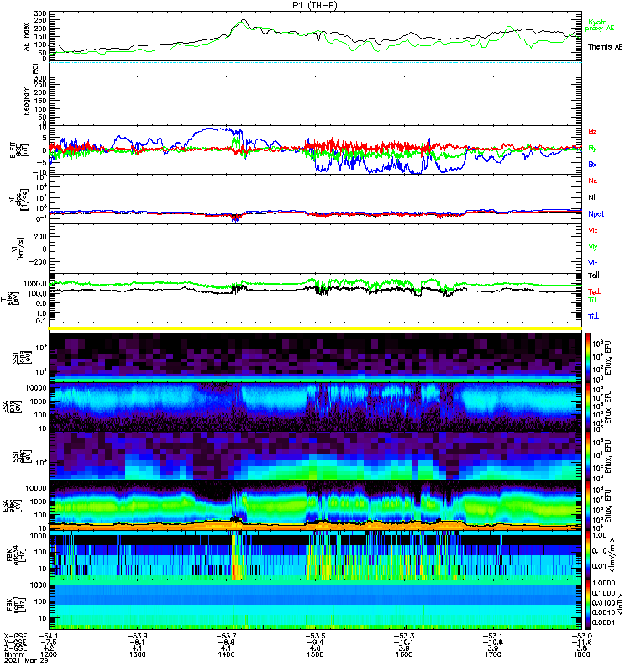Click the "0.0001" label on nT color bar
Image resolution: width=630 pixels, height=672 pixels.
click(x=603, y=622)
